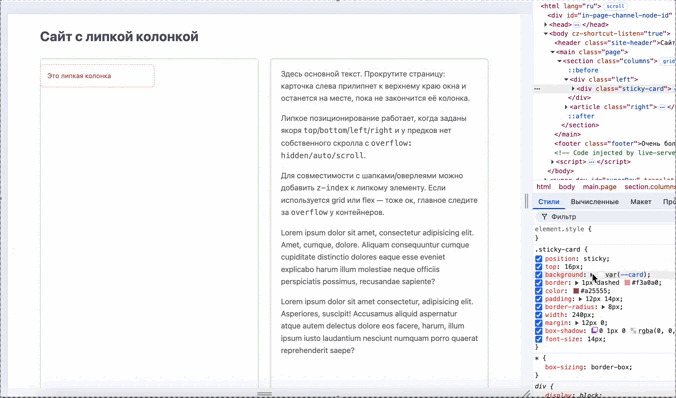Collapse the section.columns node
The height and width of the screenshot is (398, 676).
[x=560, y=61]
